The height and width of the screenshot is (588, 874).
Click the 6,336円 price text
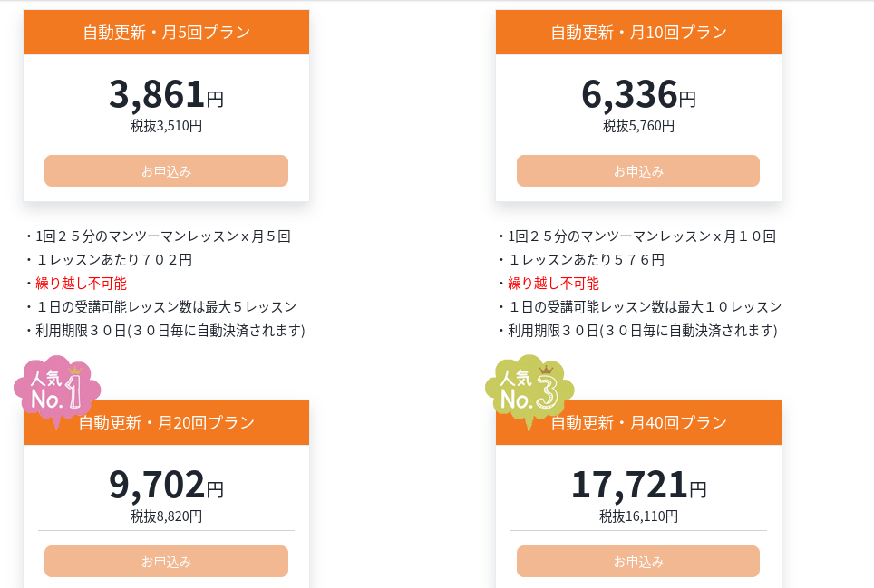[x=639, y=94]
